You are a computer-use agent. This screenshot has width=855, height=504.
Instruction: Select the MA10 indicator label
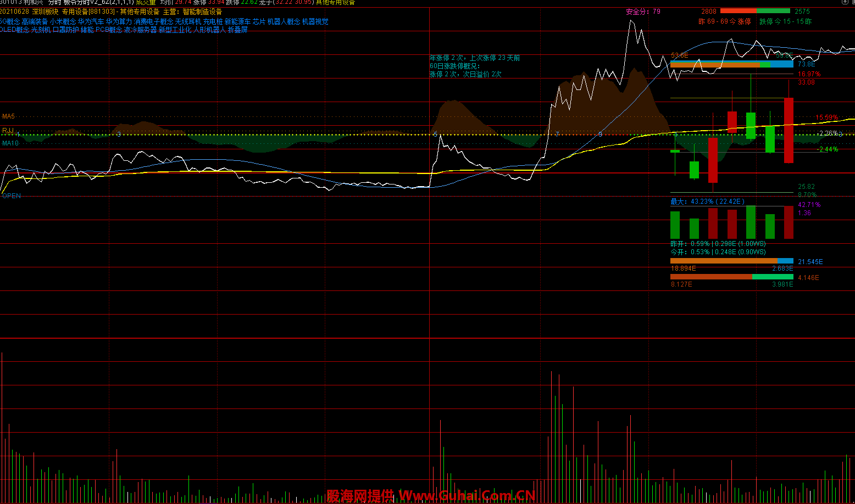(x=10, y=143)
